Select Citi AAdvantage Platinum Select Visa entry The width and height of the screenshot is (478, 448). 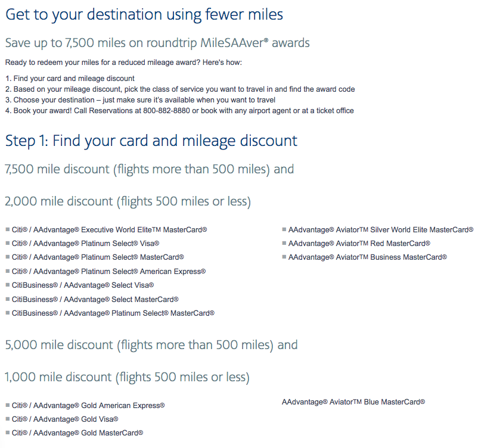tap(85, 244)
